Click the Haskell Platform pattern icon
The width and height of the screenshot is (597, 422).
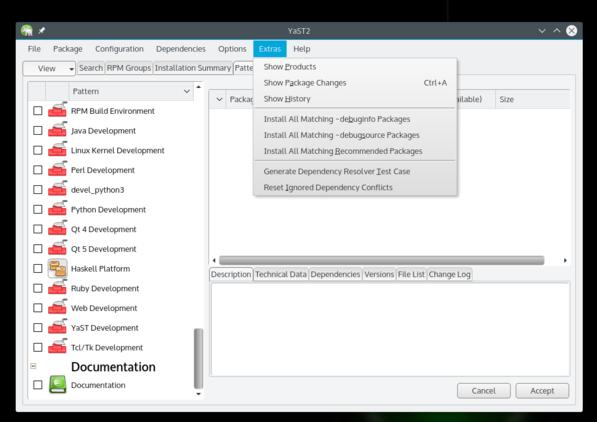coord(57,268)
